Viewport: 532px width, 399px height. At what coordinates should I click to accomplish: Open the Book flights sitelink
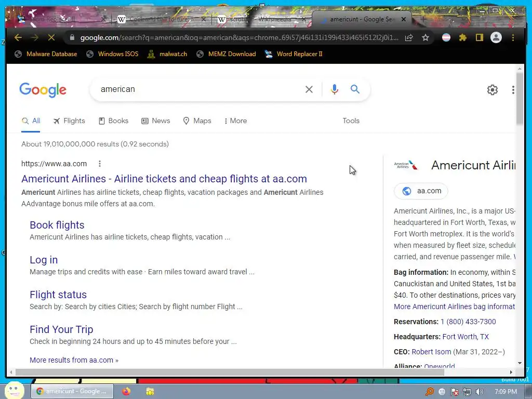(57, 225)
